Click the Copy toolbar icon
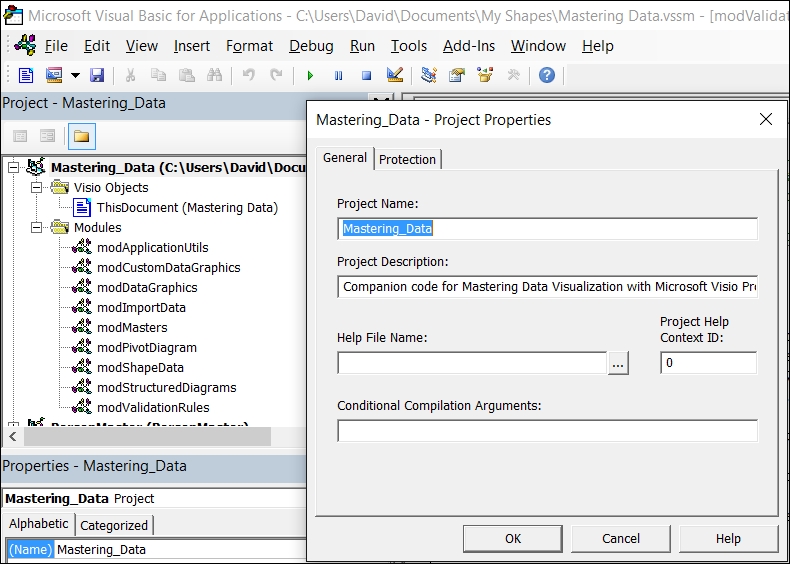The image size is (790, 564). pos(158,76)
